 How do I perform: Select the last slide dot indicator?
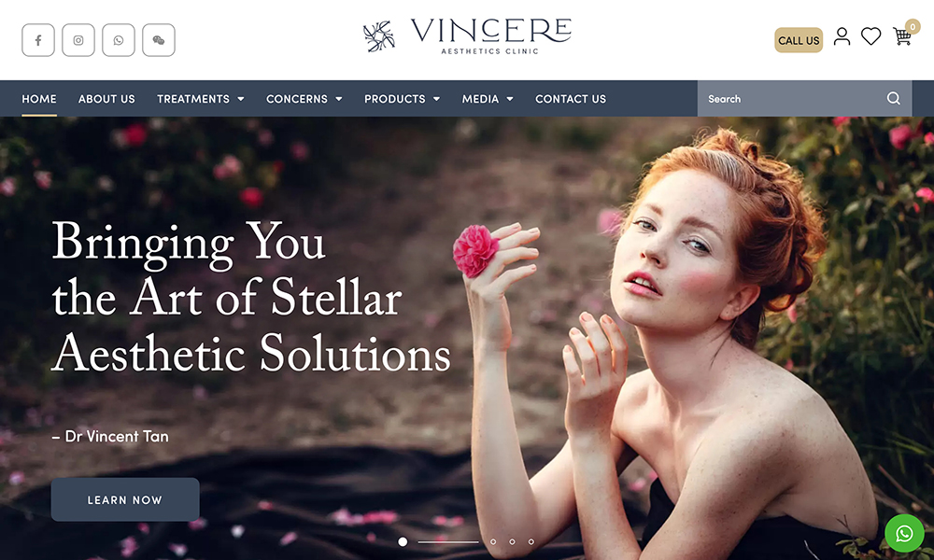pos(531,542)
